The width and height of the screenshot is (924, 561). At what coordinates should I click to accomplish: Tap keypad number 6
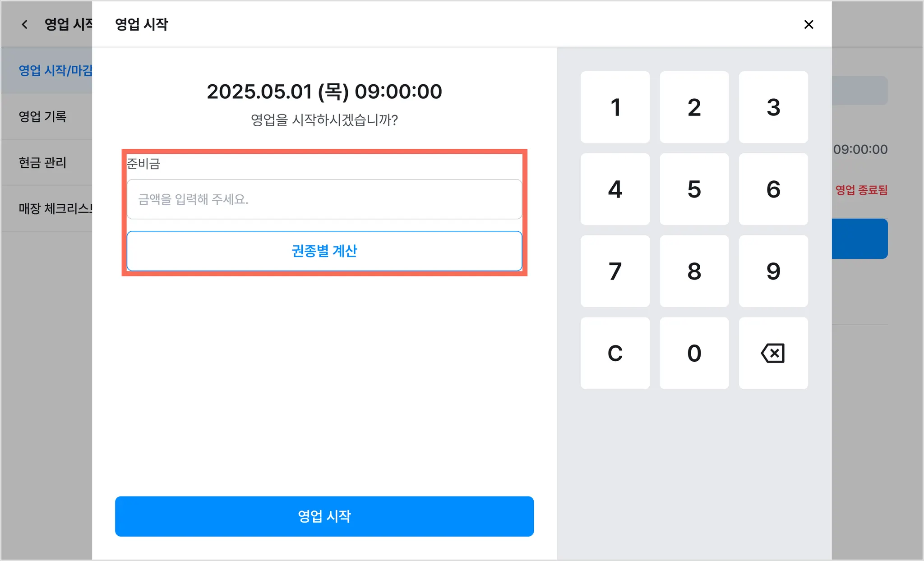pos(773,189)
